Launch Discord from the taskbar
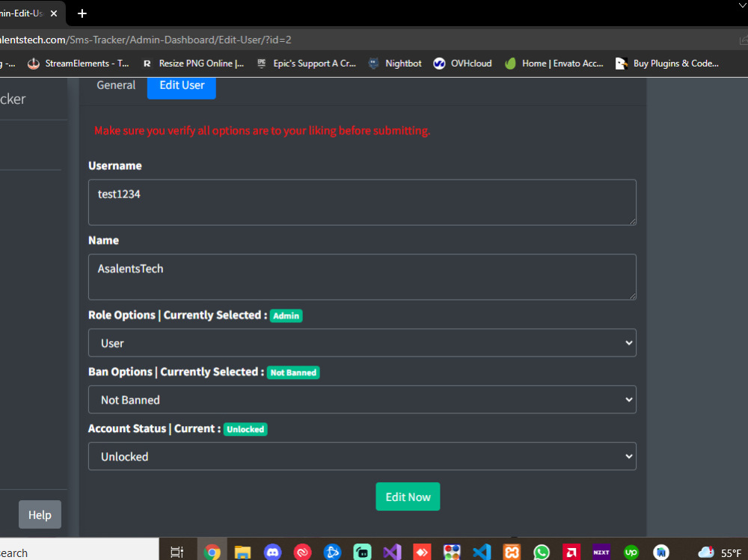748x560 pixels. pos(272,552)
